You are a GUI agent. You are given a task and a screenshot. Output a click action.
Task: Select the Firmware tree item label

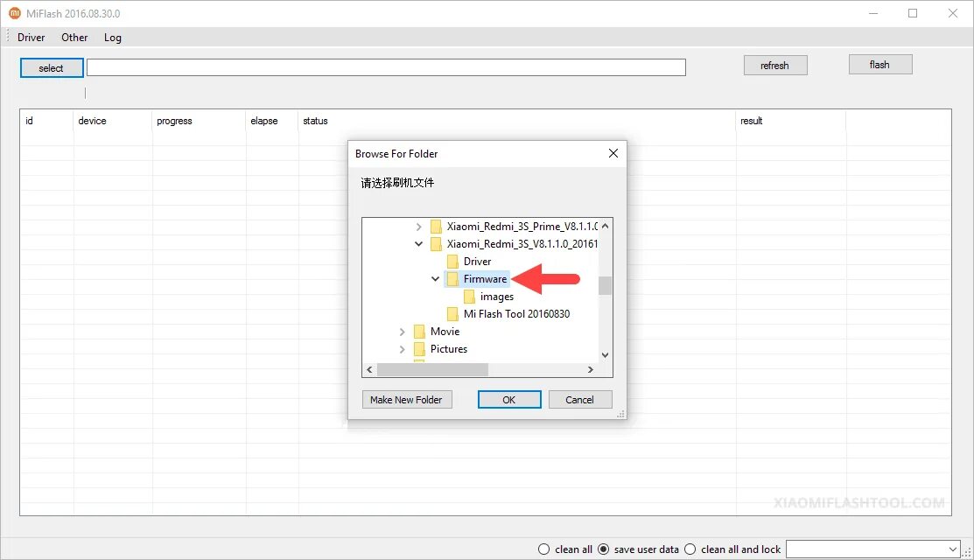485,279
